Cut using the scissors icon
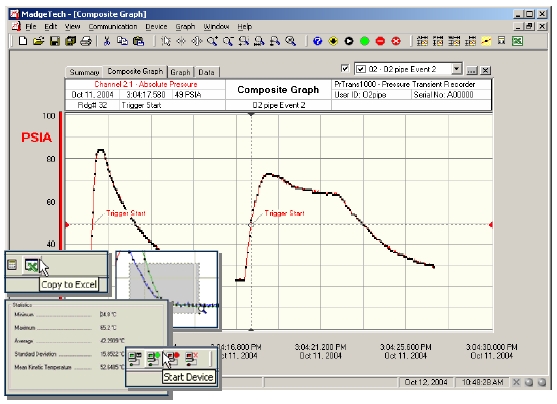Viewport: 557px width, 404px height. click(x=107, y=41)
